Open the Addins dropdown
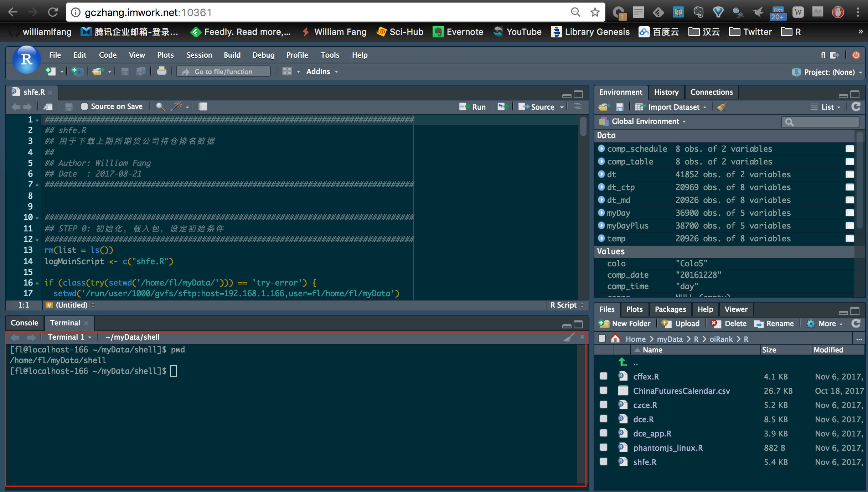The image size is (868, 492). click(322, 72)
